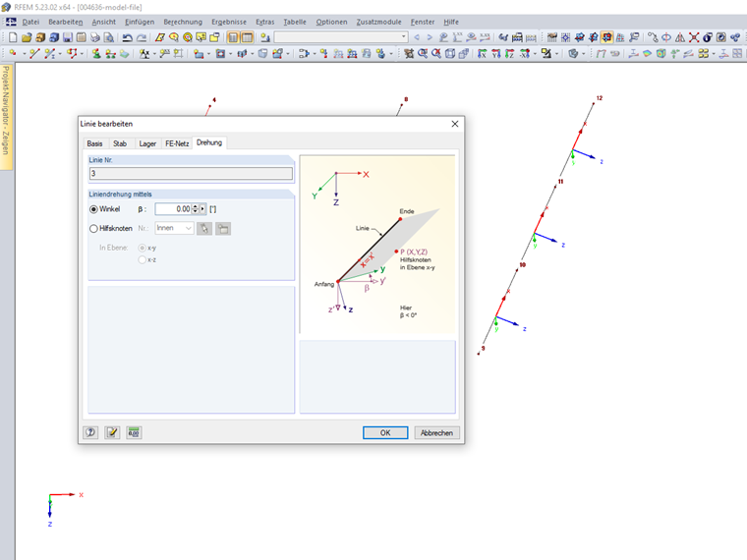Toggle the project navigator panel icon
Viewport: 747px width, 560px height.
point(233,37)
